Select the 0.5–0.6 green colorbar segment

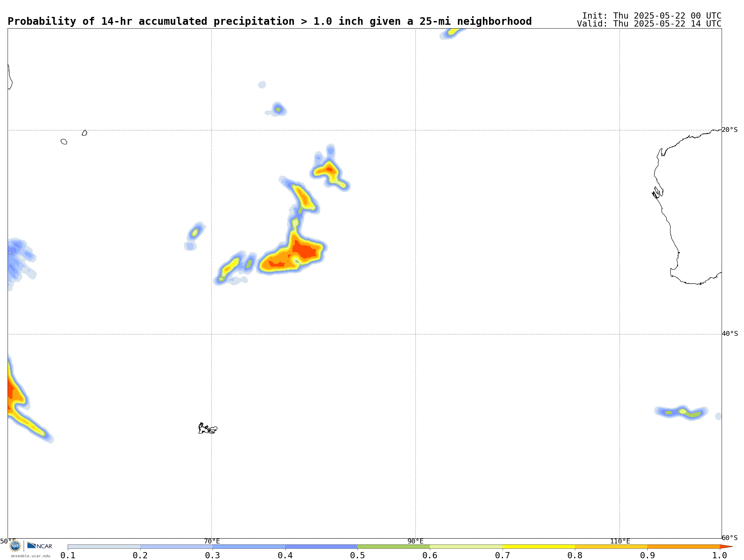pos(394,547)
